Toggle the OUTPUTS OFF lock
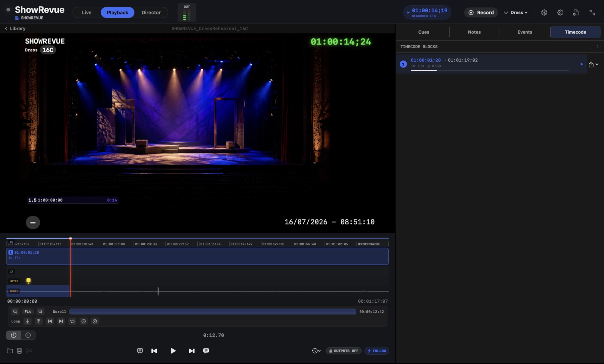The height and width of the screenshot is (364, 604). tap(344, 351)
